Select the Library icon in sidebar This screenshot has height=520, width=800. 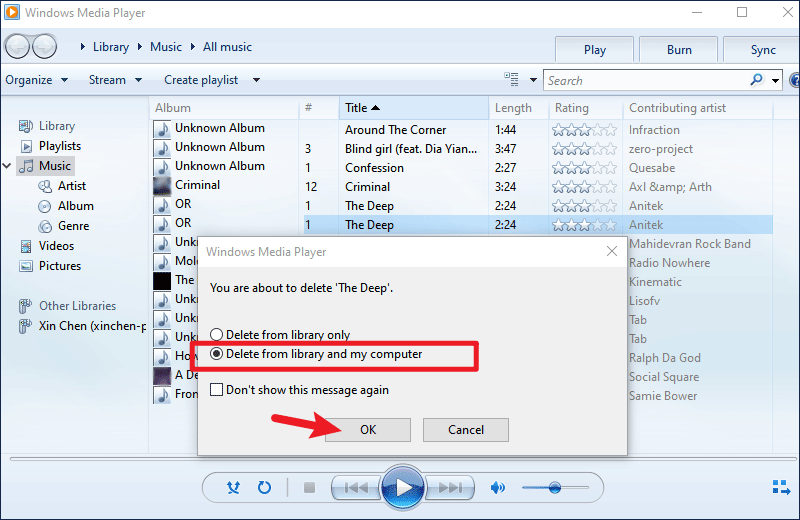point(26,126)
